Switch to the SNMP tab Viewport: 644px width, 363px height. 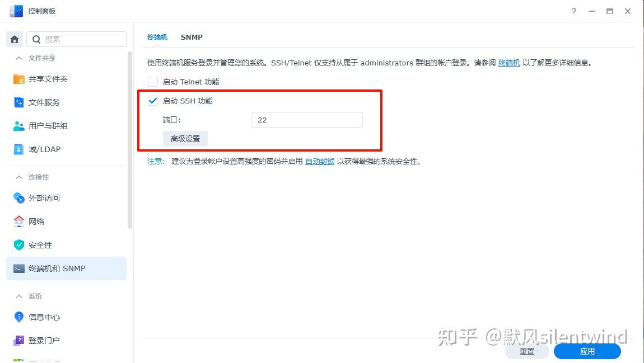pyautogui.click(x=192, y=37)
